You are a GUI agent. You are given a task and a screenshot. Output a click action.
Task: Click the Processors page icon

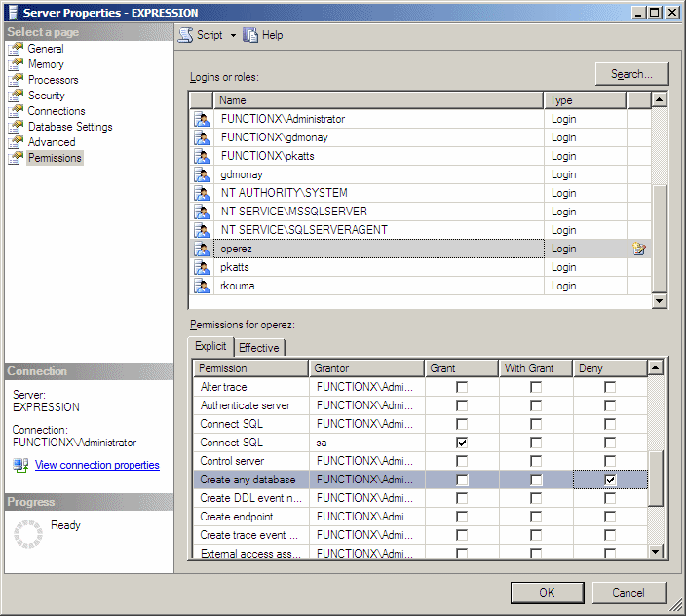16,80
